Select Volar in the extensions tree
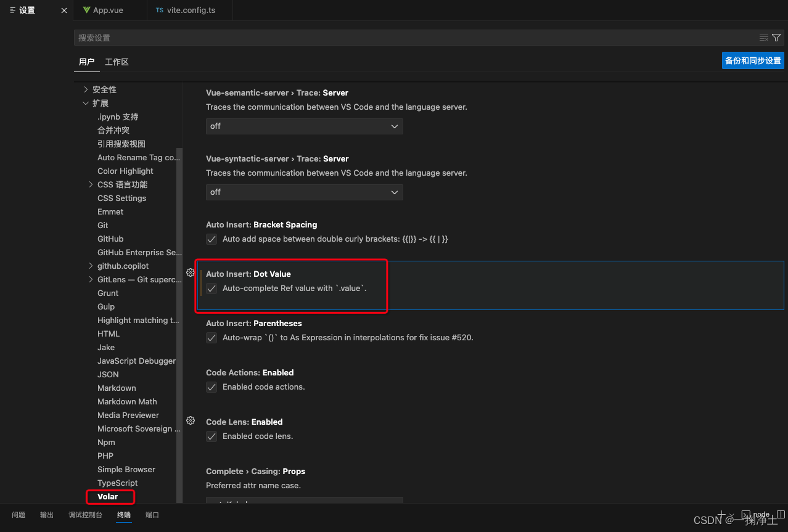The height and width of the screenshot is (532, 788). (x=107, y=496)
